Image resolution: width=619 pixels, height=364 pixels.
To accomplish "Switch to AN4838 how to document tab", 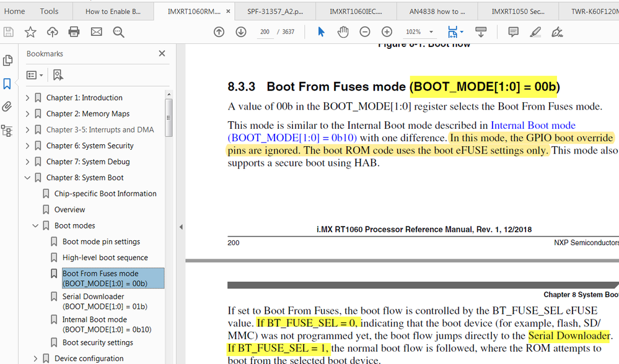I will tap(437, 11).
